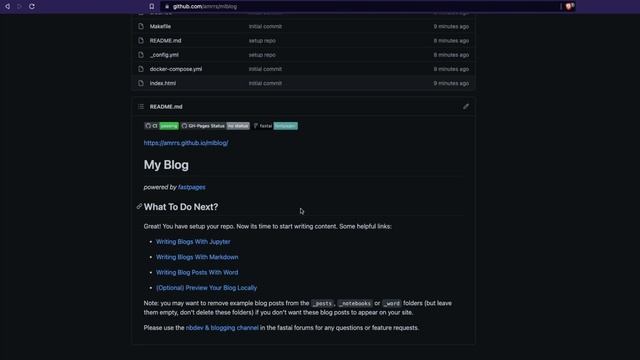This screenshot has height=360, width=640.
Task: Click index.html's 9 minutes ago timestamp
Action: pos(451,83)
